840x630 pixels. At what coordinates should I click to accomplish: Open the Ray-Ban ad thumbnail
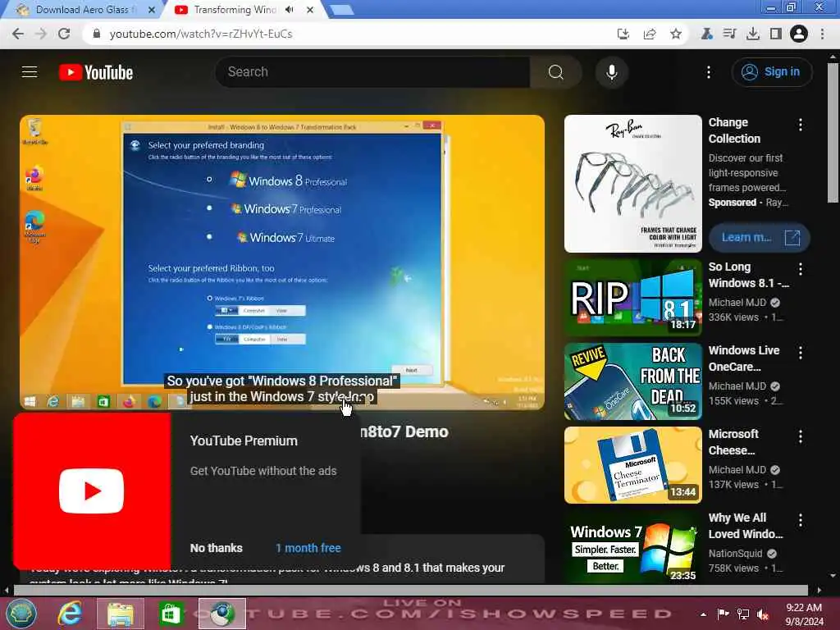coord(632,183)
